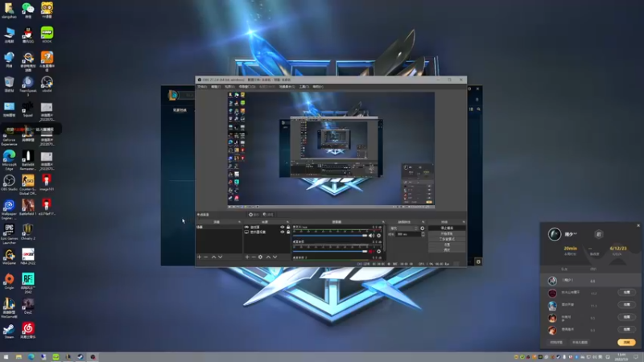Open the scene transition type dropdown
Image resolution: width=644 pixels, height=362 pixels.
404,228
